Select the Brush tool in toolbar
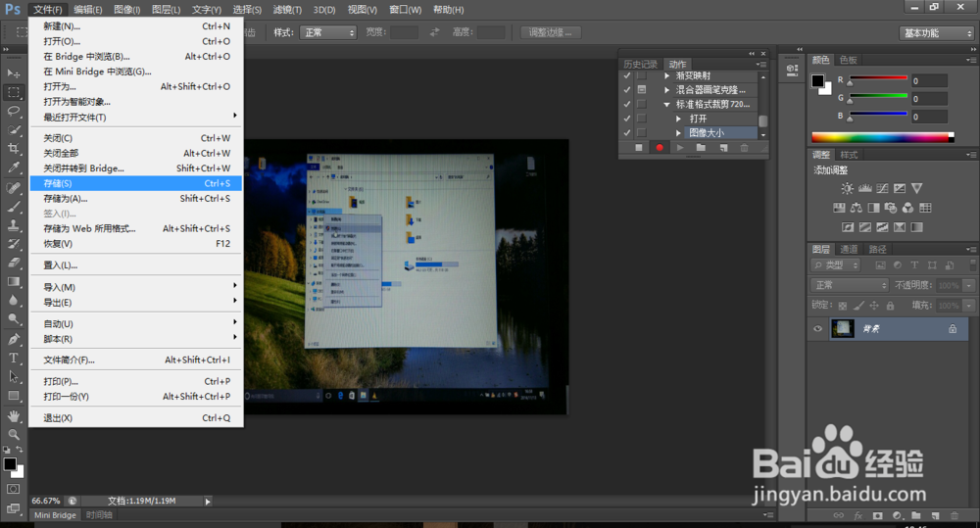980x528 pixels. (x=13, y=207)
